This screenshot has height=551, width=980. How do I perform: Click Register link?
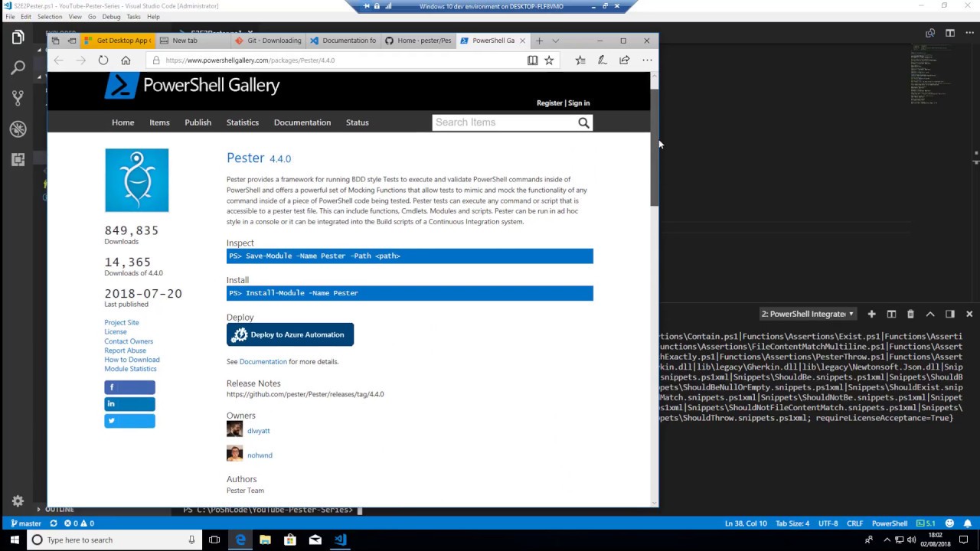[549, 103]
